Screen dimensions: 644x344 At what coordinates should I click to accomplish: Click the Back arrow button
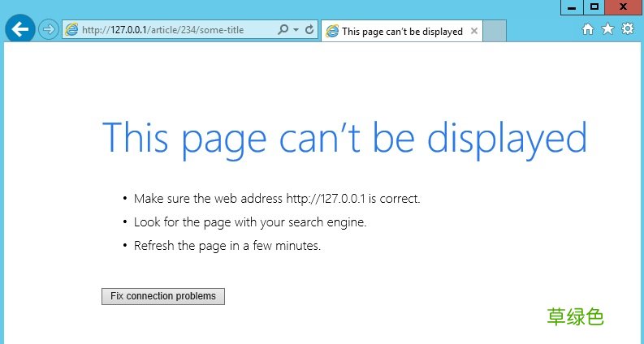click(19, 29)
